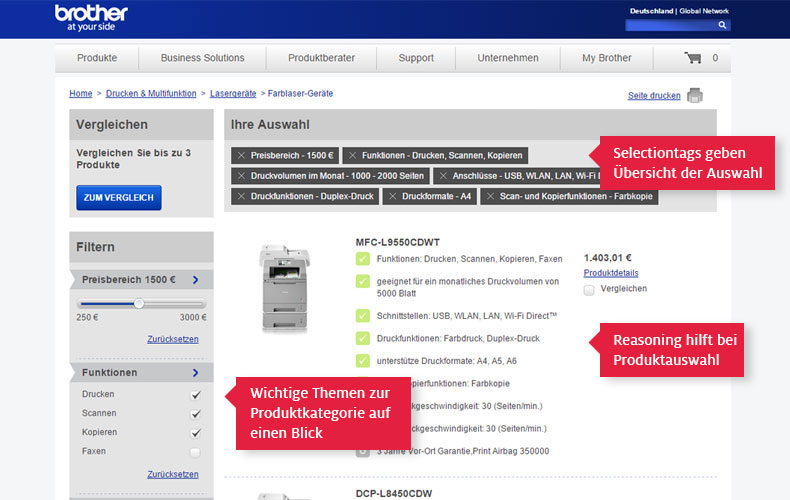This screenshot has height=500, width=790.
Task: Remove the Funktionen selection tag
Action: (353, 155)
